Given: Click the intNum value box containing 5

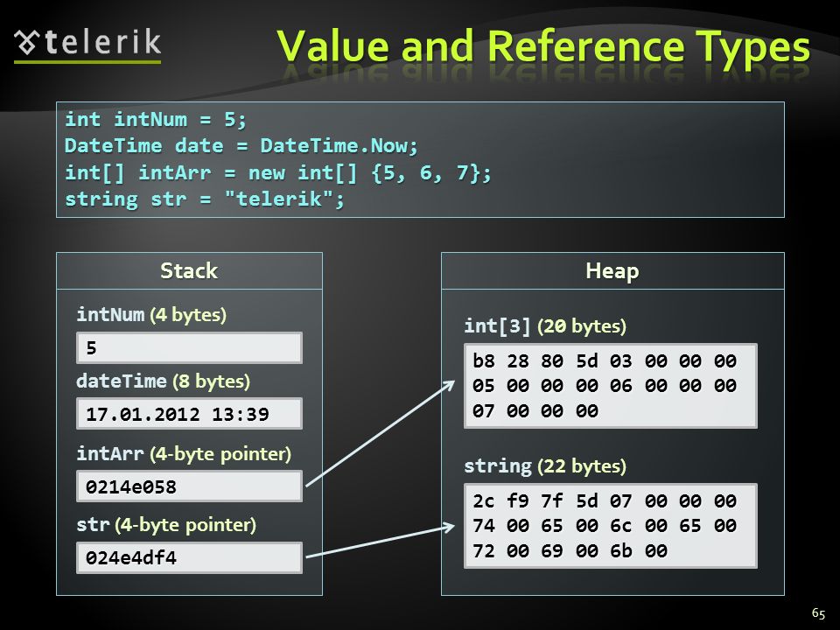Looking at the screenshot, I should [x=189, y=347].
